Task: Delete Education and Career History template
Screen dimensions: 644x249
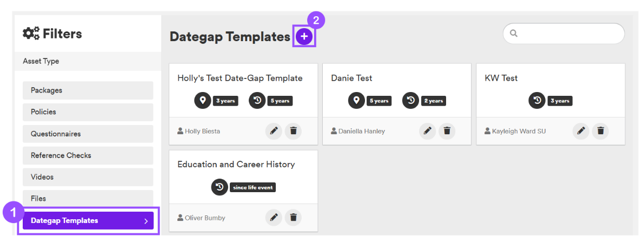Action: coord(293,218)
